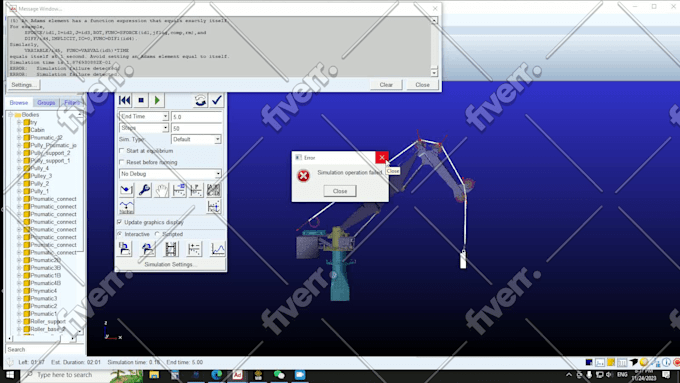The height and width of the screenshot is (383, 680).
Task: Select the Scripted radio option
Action: click(157, 234)
